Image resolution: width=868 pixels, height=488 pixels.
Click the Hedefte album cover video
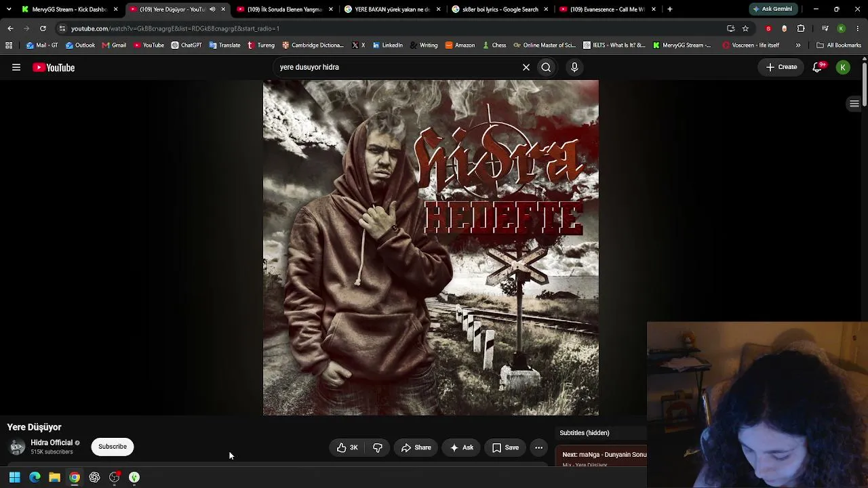click(x=431, y=247)
